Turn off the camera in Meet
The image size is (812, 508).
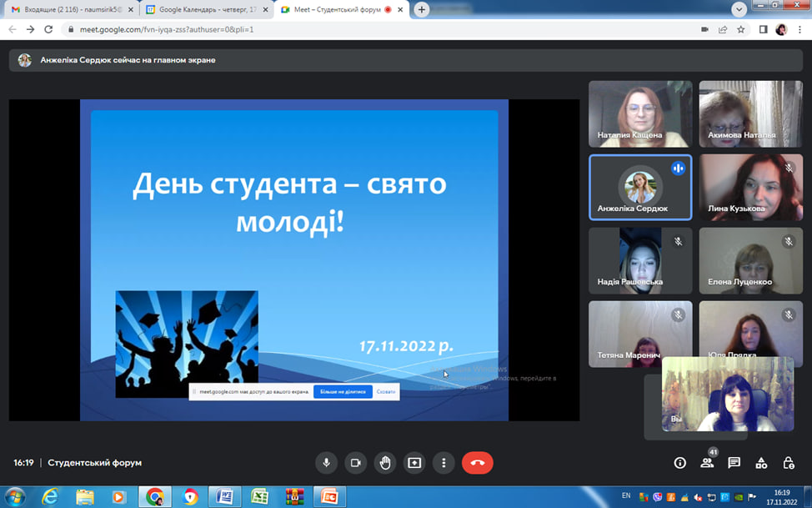pos(355,463)
